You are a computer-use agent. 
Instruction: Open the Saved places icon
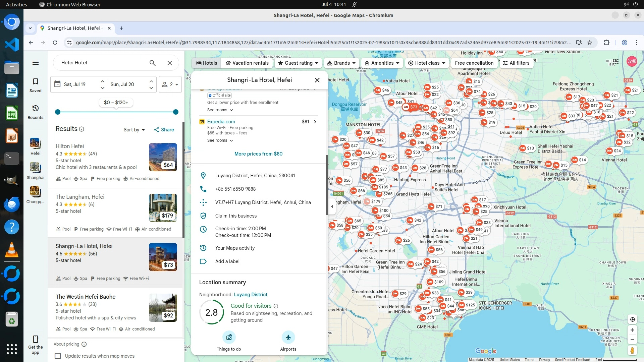coord(35,82)
